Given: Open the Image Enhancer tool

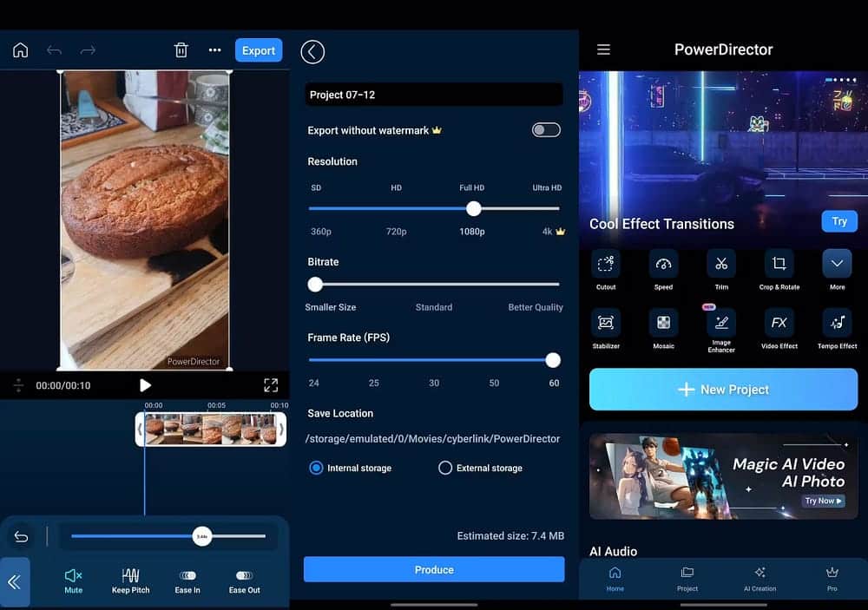Looking at the screenshot, I should tap(721, 331).
